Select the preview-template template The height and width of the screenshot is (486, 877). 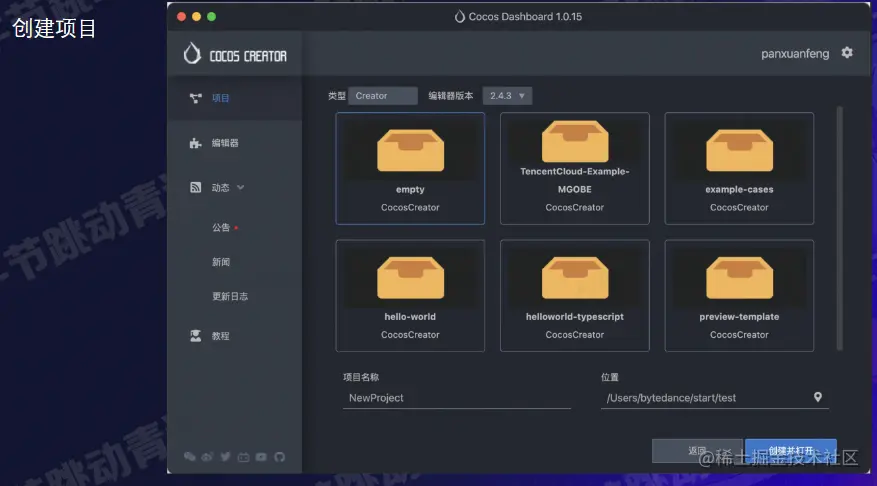(739, 296)
